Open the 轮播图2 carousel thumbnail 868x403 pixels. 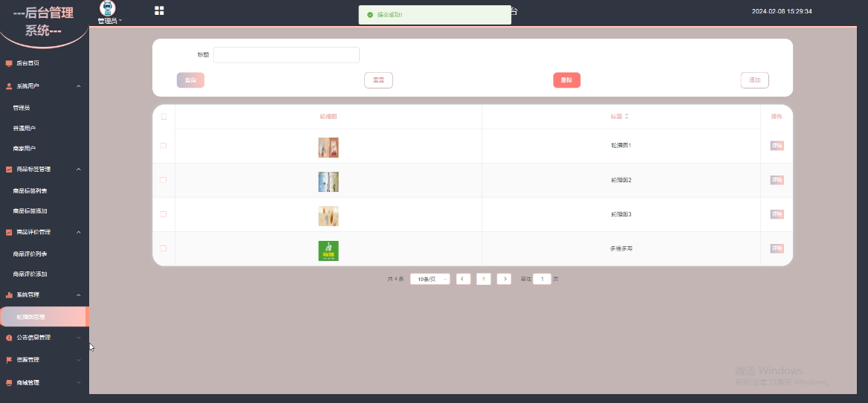tap(328, 182)
